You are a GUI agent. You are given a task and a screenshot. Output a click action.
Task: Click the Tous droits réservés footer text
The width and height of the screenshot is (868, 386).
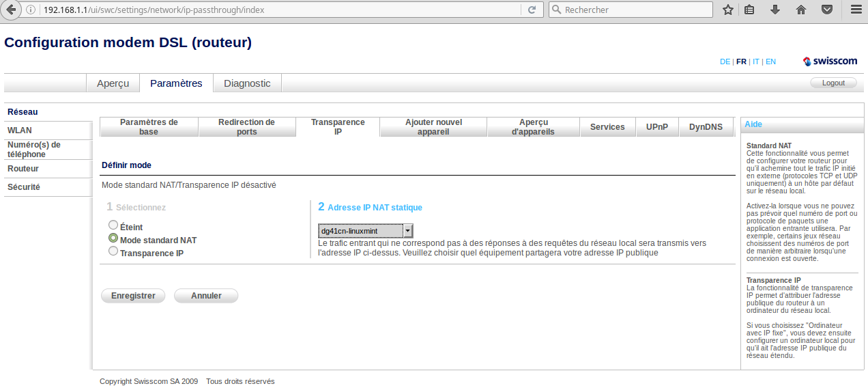pyautogui.click(x=240, y=381)
